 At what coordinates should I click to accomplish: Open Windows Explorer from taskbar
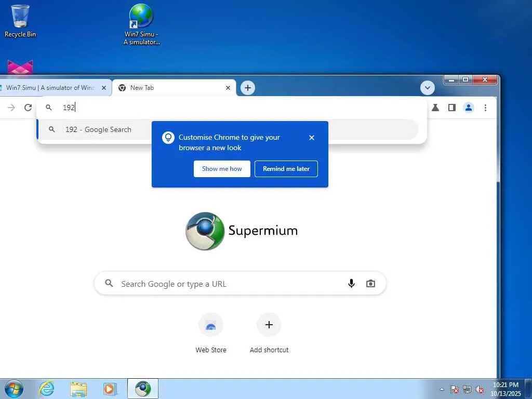pyautogui.click(x=78, y=389)
